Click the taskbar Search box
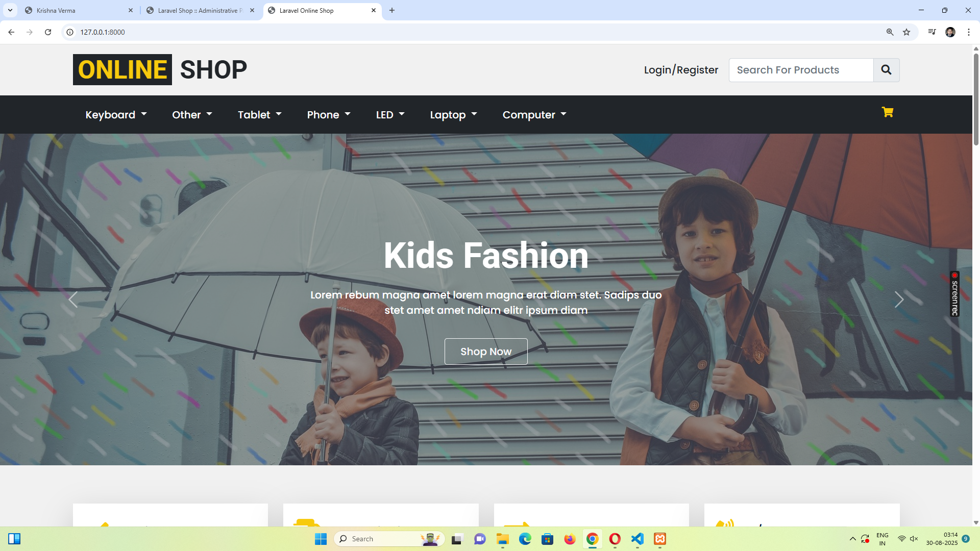 389,539
